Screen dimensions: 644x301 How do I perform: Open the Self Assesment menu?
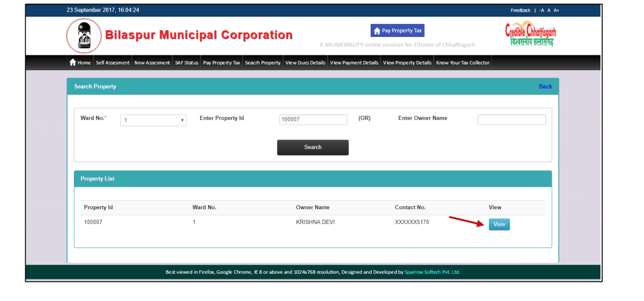tap(113, 63)
